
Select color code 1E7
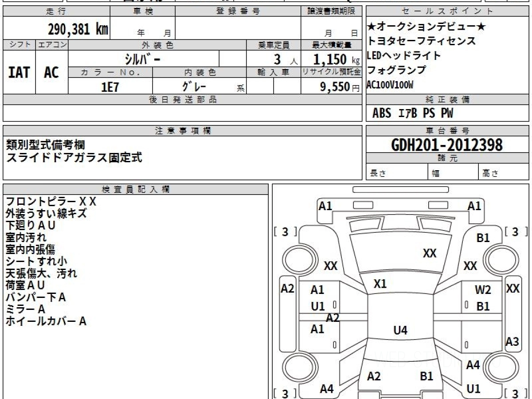click(x=110, y=87)
